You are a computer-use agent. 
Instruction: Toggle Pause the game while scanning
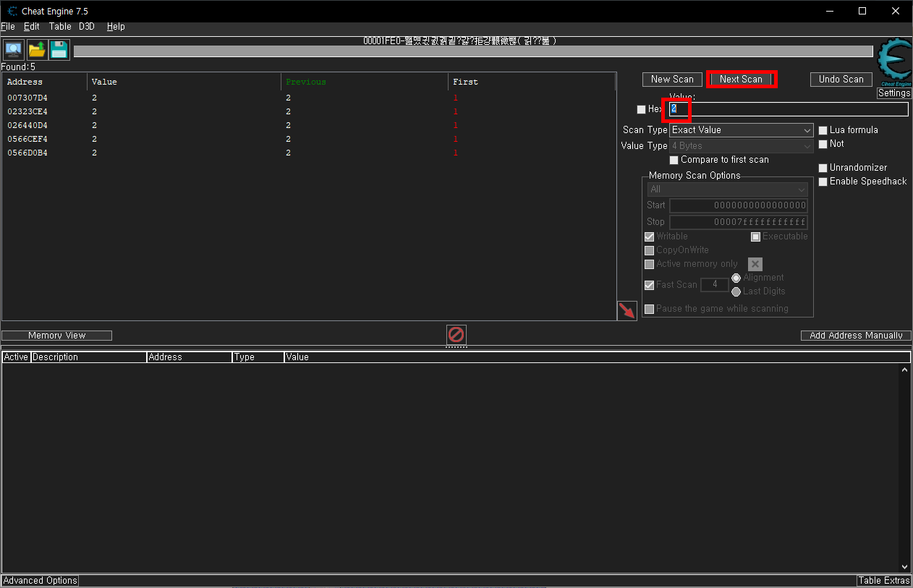[649, 309]
